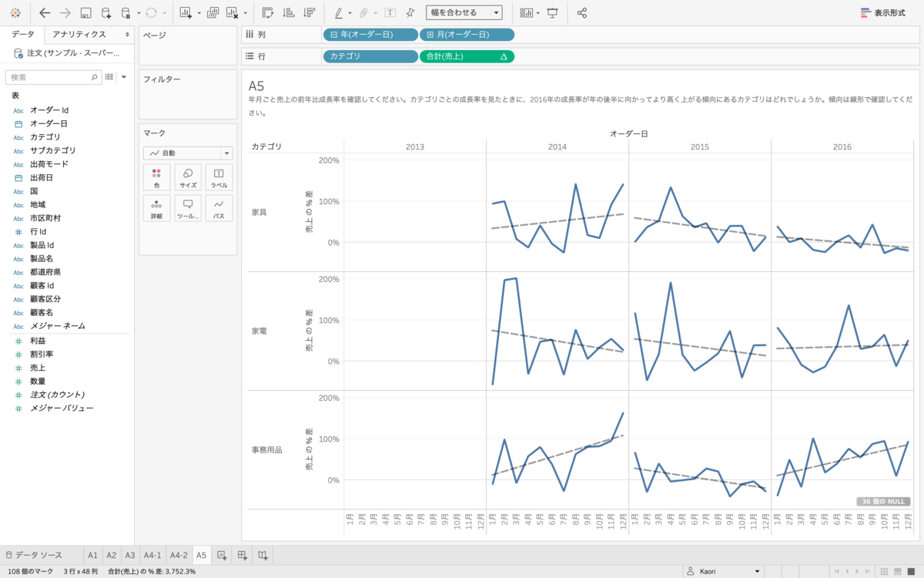Sort descending from the toolbar
924x578 pixels.
click(309, 12)
